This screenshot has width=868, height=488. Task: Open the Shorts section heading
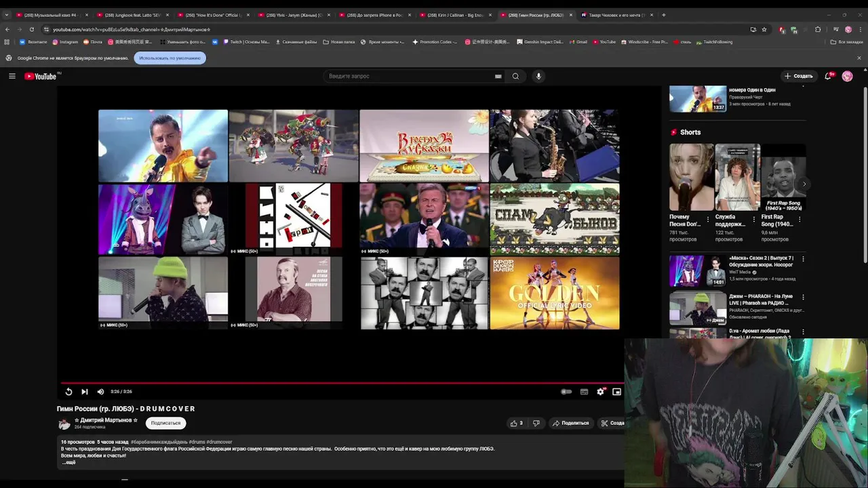pos(686,132)
